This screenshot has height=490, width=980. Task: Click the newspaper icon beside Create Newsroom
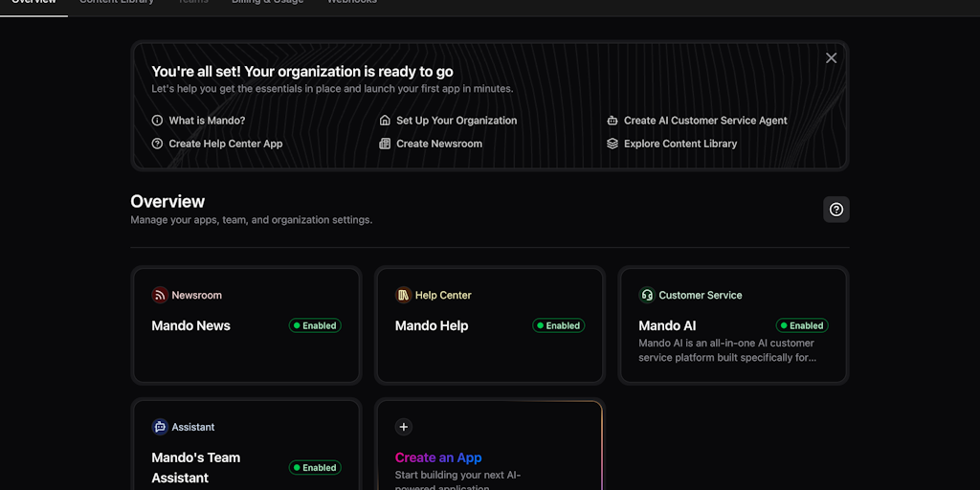point(385,144)
